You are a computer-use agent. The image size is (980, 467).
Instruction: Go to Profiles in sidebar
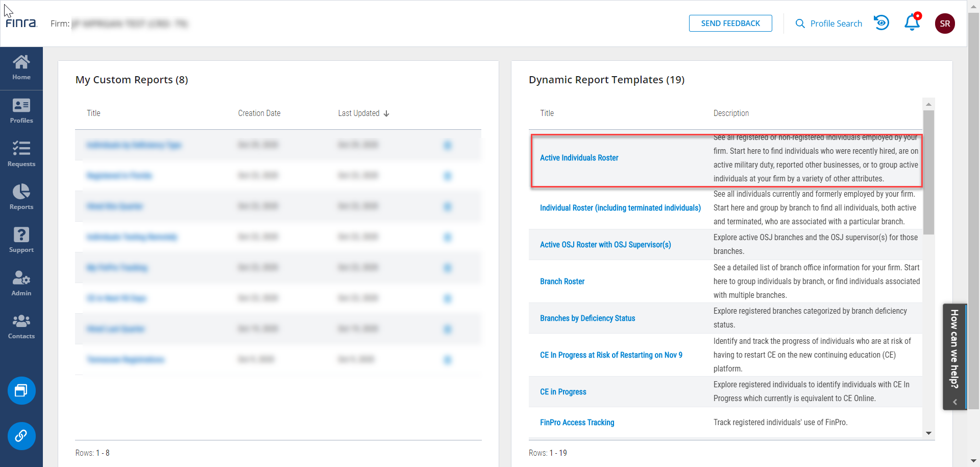(x=21, y=111)
